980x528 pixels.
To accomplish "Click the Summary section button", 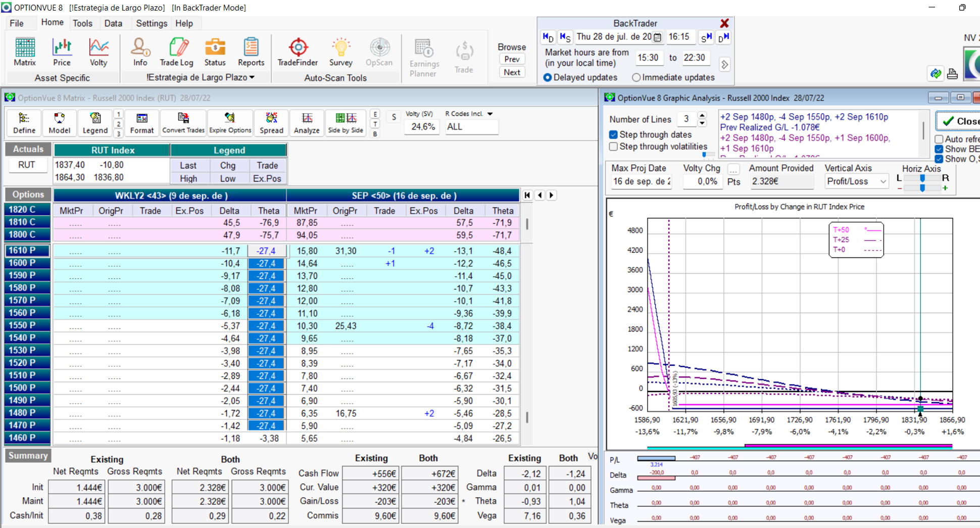I will (x=28, y=455).
